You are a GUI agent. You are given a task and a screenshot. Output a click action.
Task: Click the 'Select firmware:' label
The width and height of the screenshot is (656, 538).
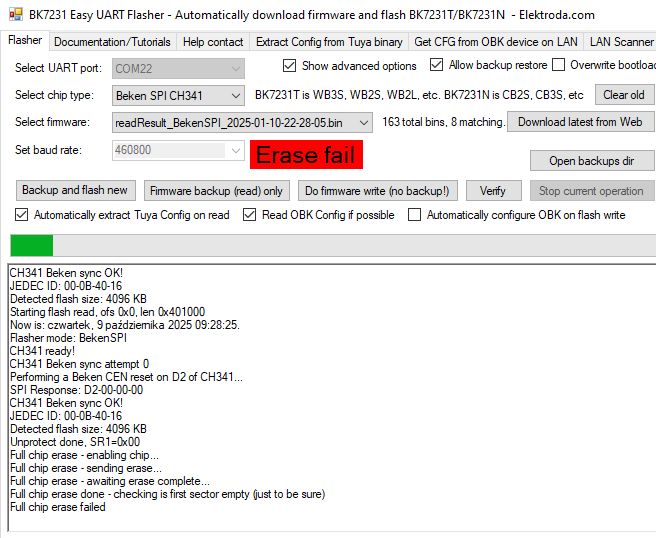coord(52,122)
